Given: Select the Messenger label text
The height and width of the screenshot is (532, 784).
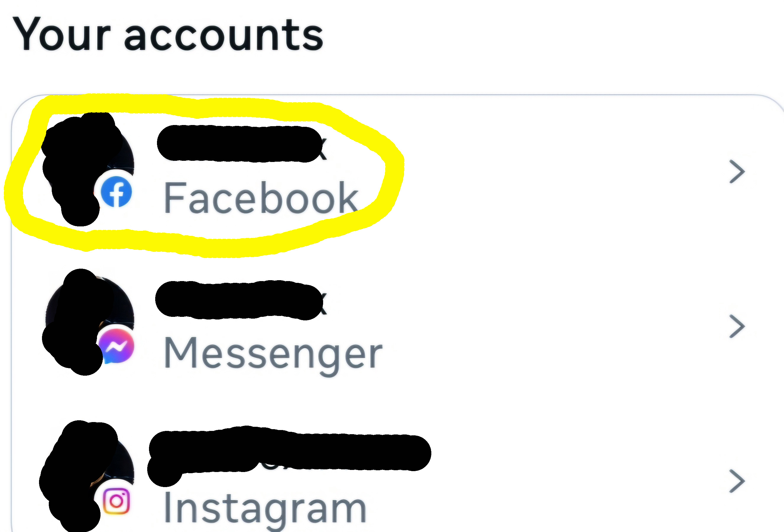Looking at the screenshot, I should coord(273,355).
